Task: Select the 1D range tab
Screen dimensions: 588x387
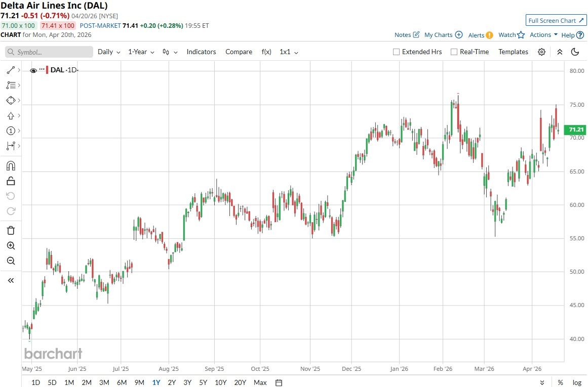Action: click(35, 382)
